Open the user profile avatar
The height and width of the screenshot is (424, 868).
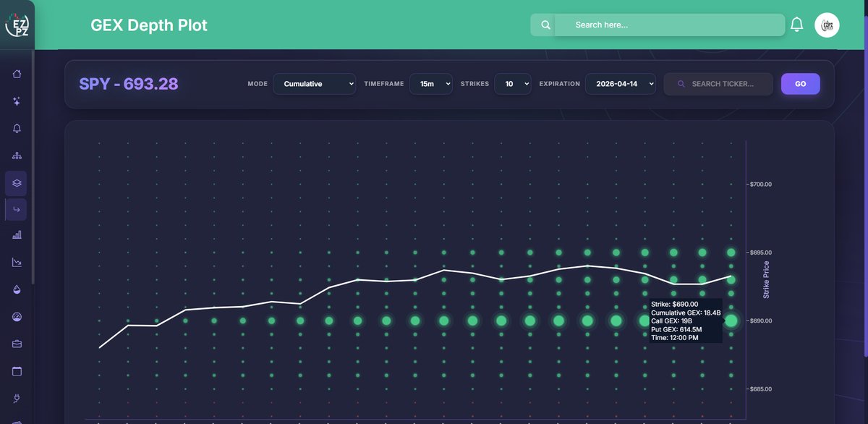[x=827, y=25]
